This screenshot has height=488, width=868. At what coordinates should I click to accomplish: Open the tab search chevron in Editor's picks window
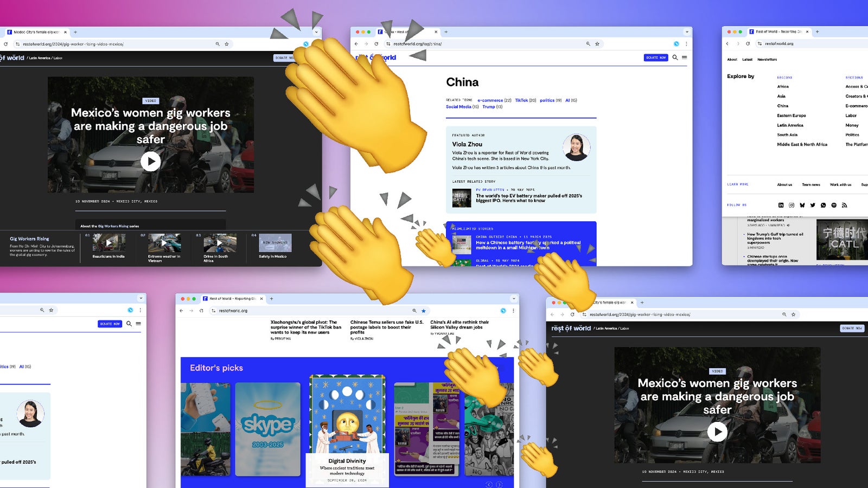pyautogui.click(x=514, y=299)
